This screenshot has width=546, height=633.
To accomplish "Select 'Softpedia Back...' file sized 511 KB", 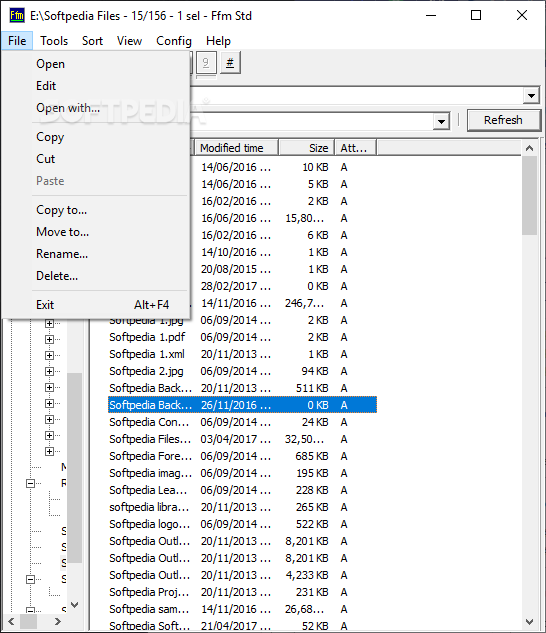I will 150,388.
